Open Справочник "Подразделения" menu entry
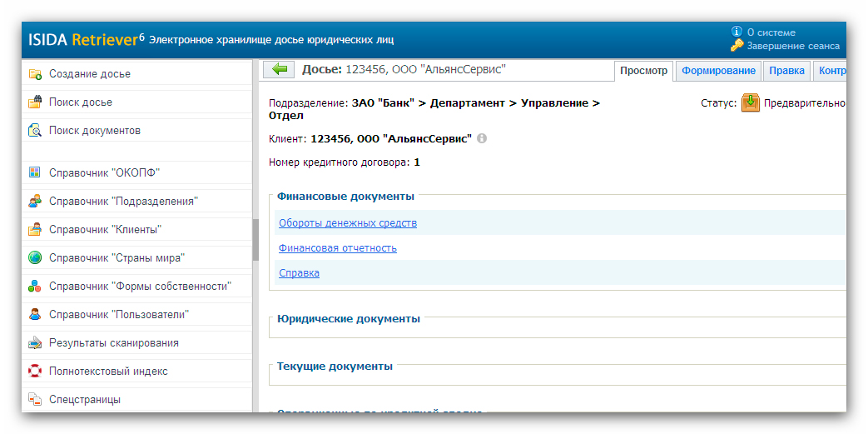The width and height of the screenshot is (868, 434). pyautogui.click(x=136, y=202)
